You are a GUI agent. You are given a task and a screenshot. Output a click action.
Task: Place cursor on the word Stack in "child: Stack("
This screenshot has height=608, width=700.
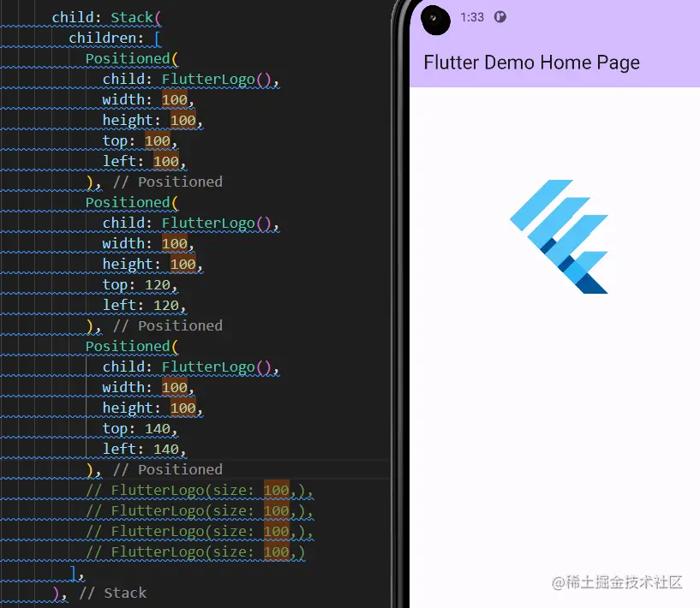tap(132, 17)
